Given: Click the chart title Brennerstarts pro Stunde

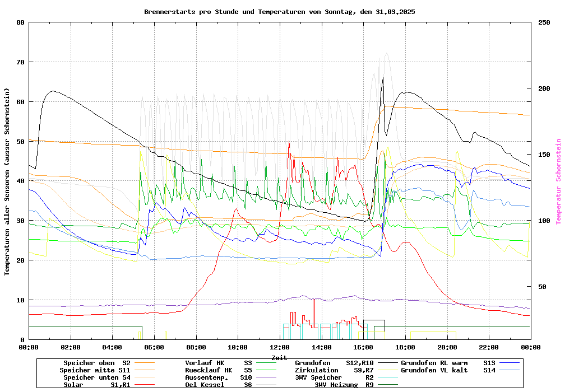Looking at the screenshot, I should pyautogui.click(x=279, y=12).
